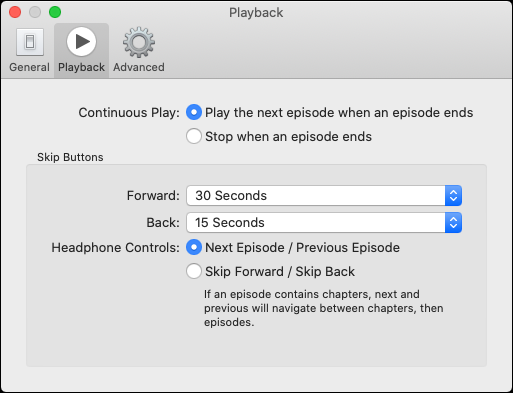Screen dimensions: 513x393
Task: Close the Playback preferences window
Action: tap(15, 12)
